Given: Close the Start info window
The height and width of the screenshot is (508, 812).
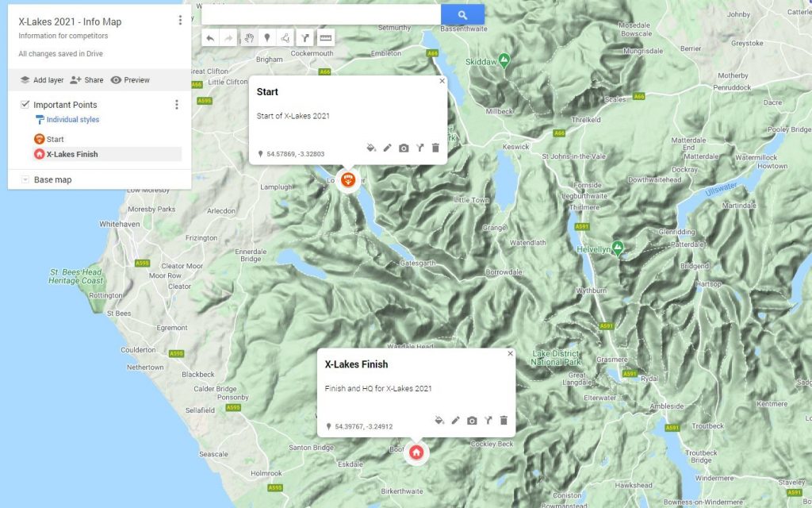Looking at the screenshot, I should pyautogui.click(x=442, y=81).
